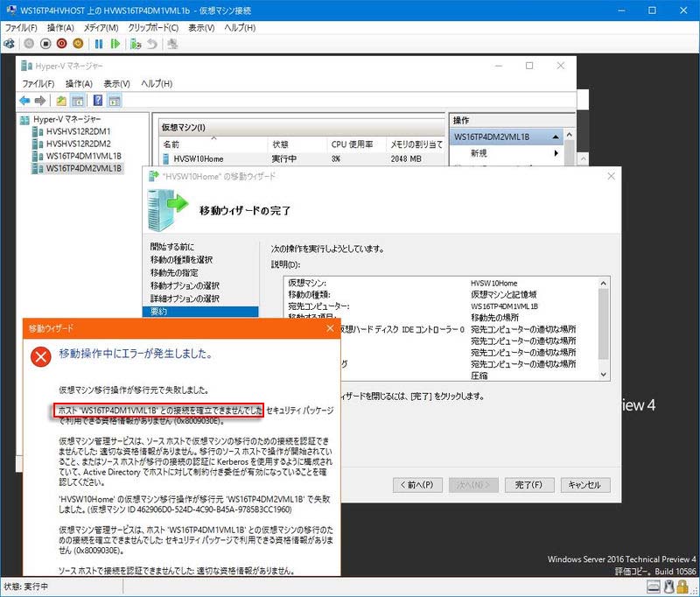This screenshot has height=597, width=700.
Task: Go to wizard step 移動の種類を選択
Action: pos(181,259)
